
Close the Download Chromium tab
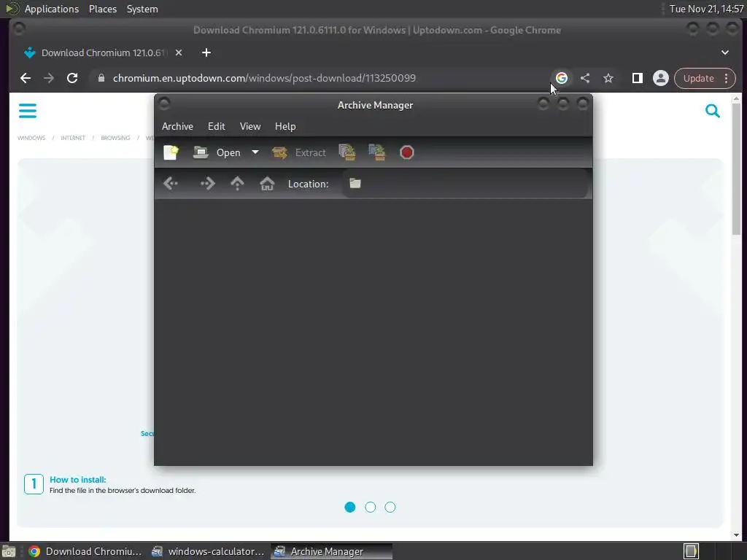[x=179, y=52]
